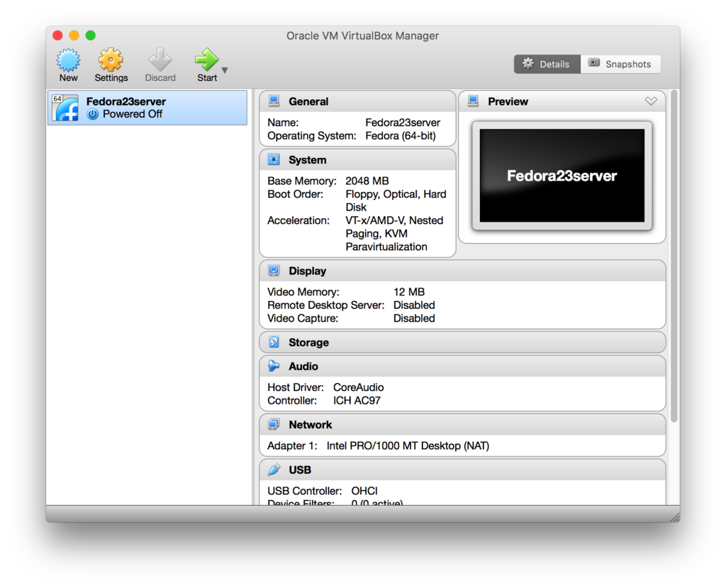This screenshot has height=588, width=726.
Task: Open the Audio settings header link
Action: 303,366
